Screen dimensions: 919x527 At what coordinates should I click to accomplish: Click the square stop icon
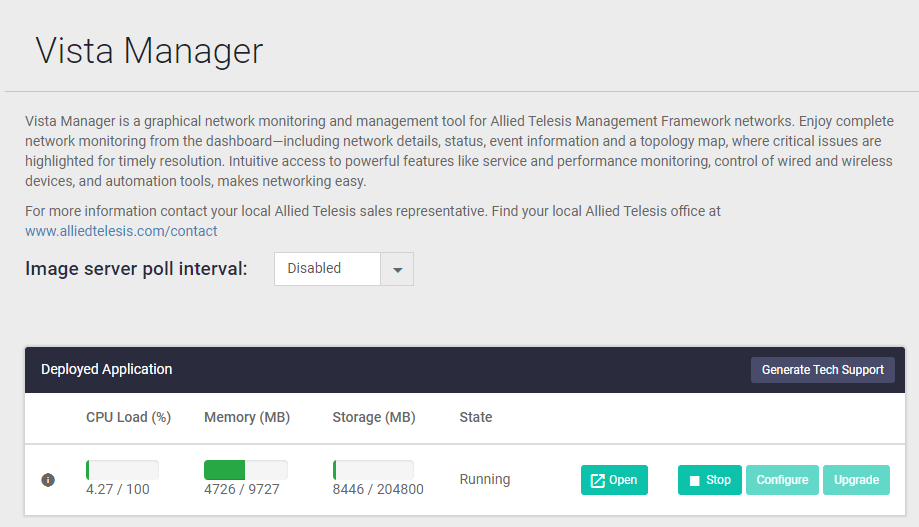pos(695,480)
